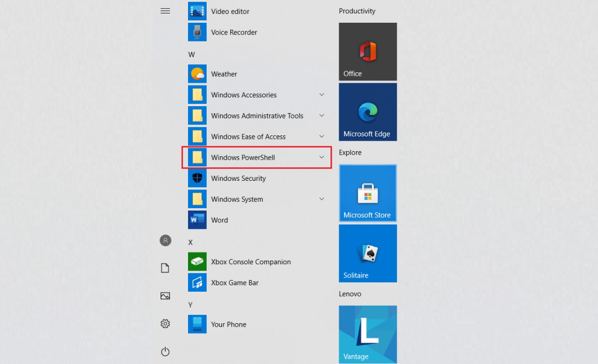Click the Windows PowerShell folder icon
Screen dimensions: 598x364
point(197,157)
